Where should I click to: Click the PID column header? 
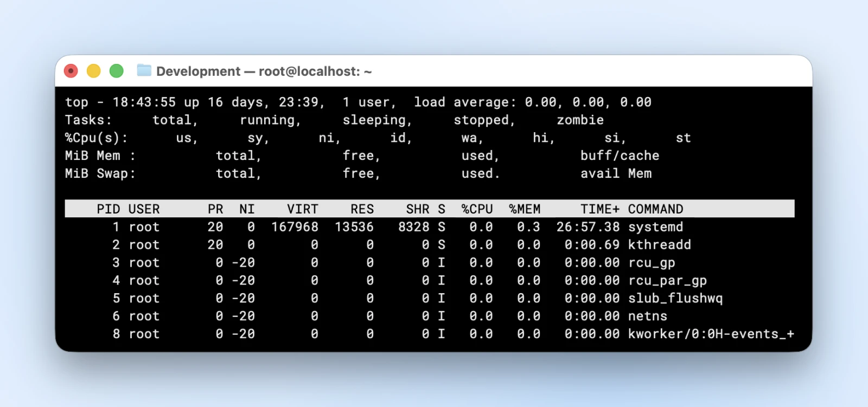click(x=108, y=209)
